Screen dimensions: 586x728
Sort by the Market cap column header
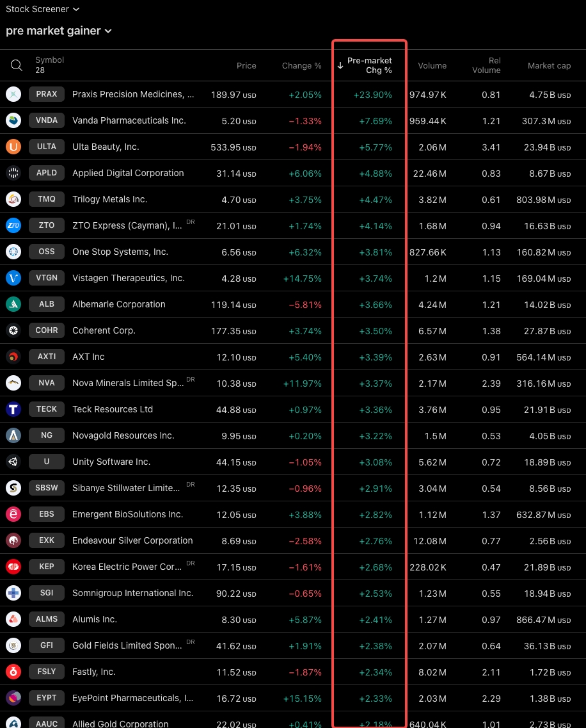549,65
